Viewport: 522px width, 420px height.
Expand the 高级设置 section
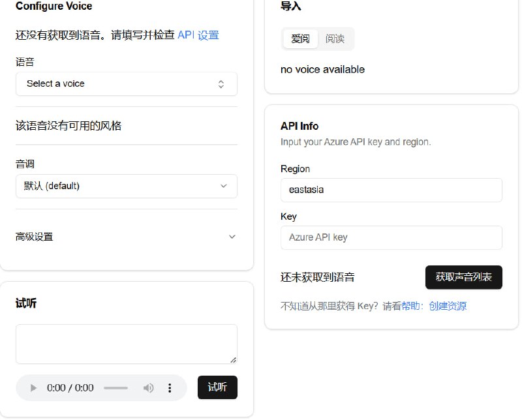[x=126, y=237]
